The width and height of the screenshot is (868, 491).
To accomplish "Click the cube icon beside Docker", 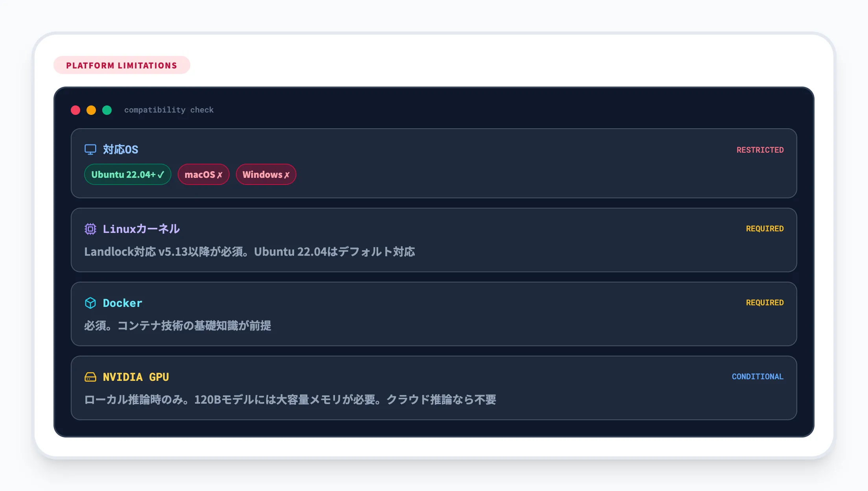I will (91, 303).
